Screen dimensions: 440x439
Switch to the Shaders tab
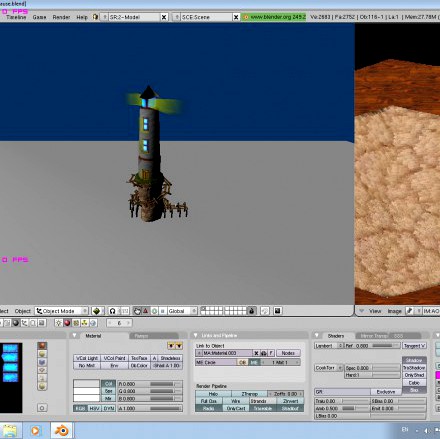[x=336, y=336]
